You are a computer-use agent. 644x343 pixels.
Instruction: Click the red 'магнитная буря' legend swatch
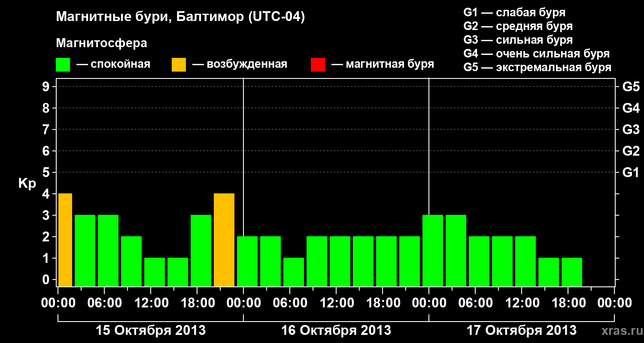pos(318,65)
